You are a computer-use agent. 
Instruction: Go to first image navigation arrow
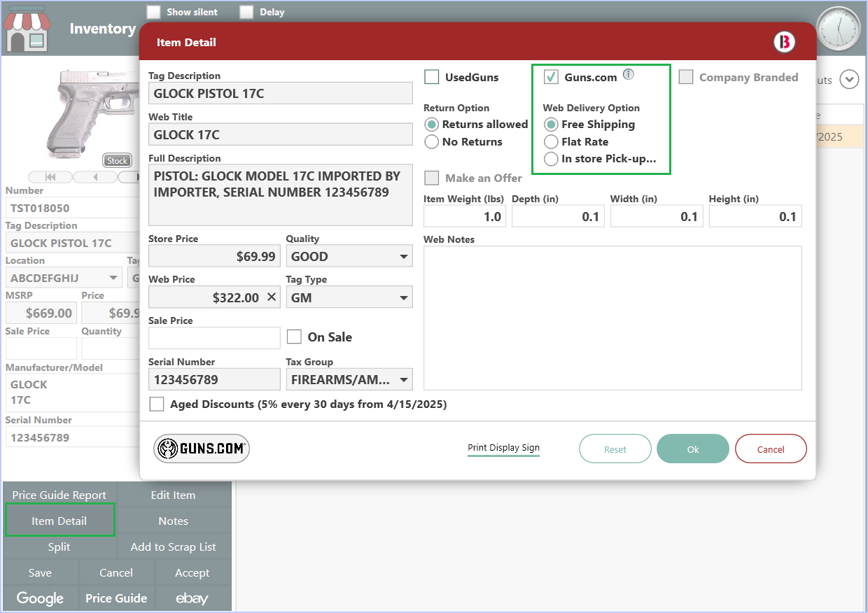[50, 177]
